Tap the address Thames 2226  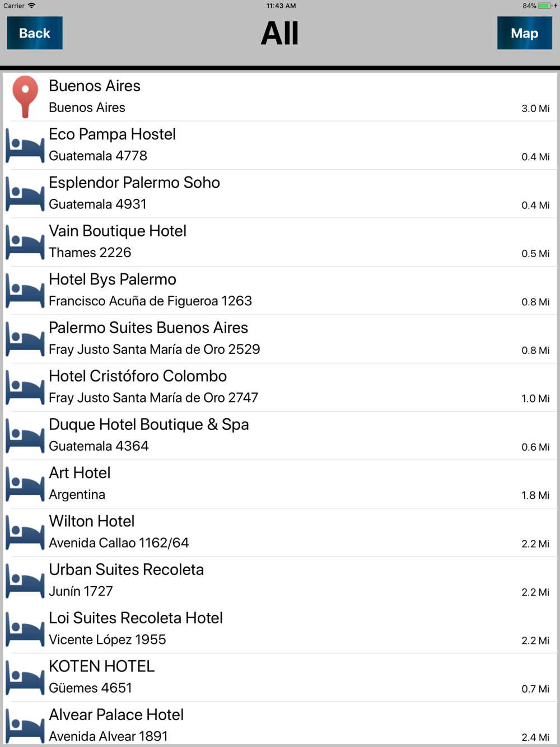[x=90, y=253]
